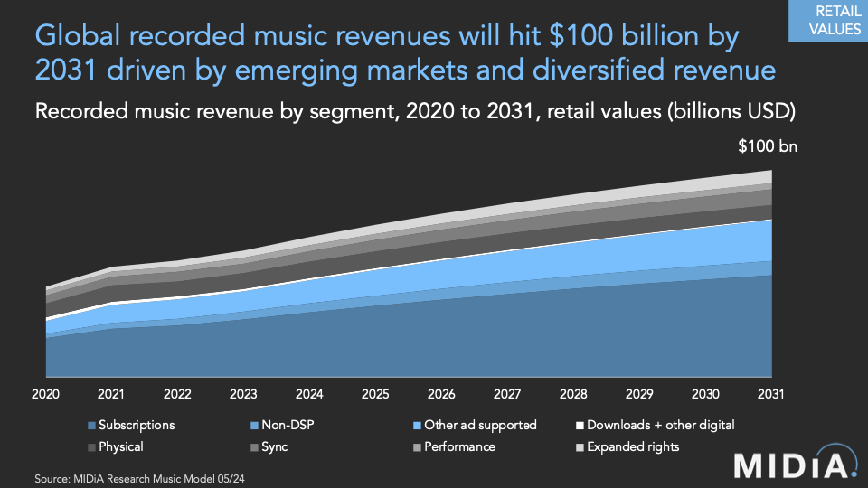Select the Performance legend label
The height and width of the screenshot is (488, 868).
(x=459, y=446)
